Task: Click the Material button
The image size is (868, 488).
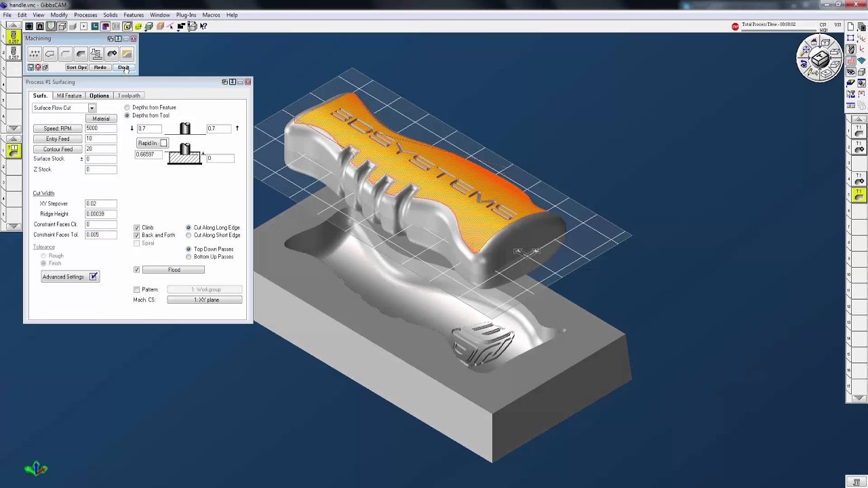Action: click(101, 119)
